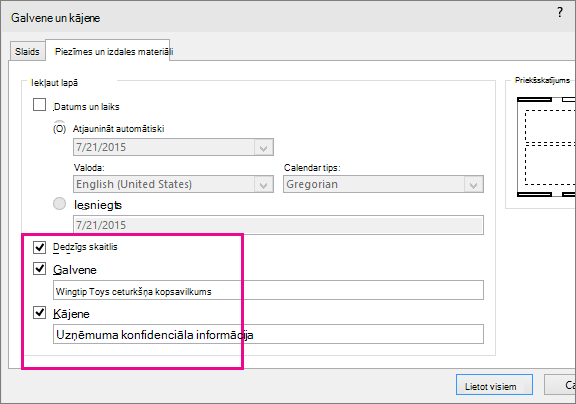The image size is (576, 404).
Task: Enable the Datums un laiks checkbox
Action: (x=40, y=105)
